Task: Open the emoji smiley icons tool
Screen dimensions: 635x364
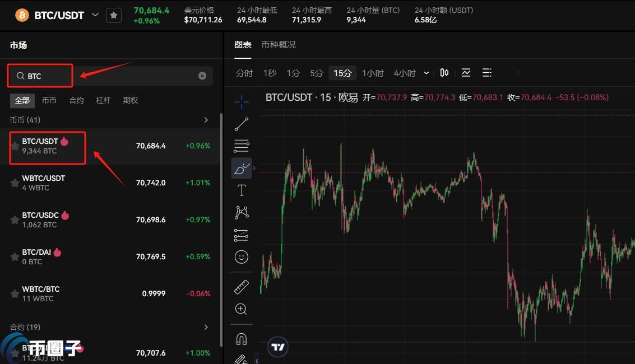Action: point(242,257)
